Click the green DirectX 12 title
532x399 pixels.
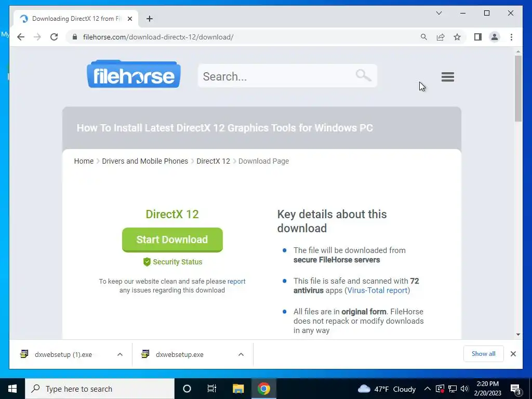coord(172,215)
